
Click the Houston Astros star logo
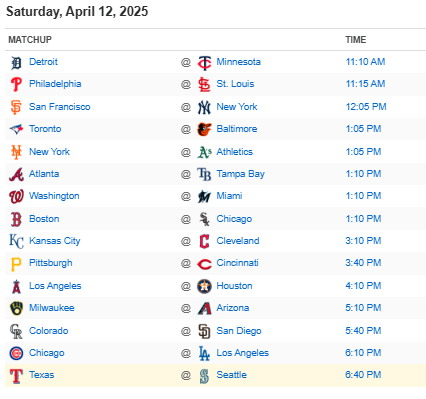pos(204,286)
